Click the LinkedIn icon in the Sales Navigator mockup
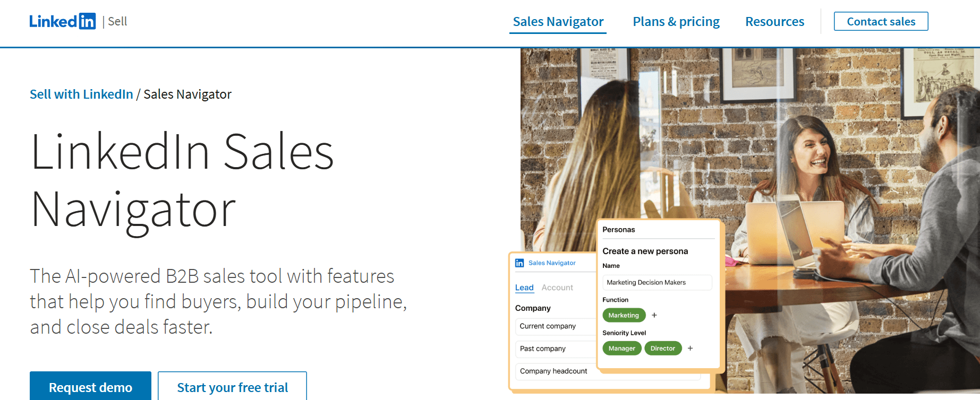This screenshot has height=400, width=980. click(518, 262)
